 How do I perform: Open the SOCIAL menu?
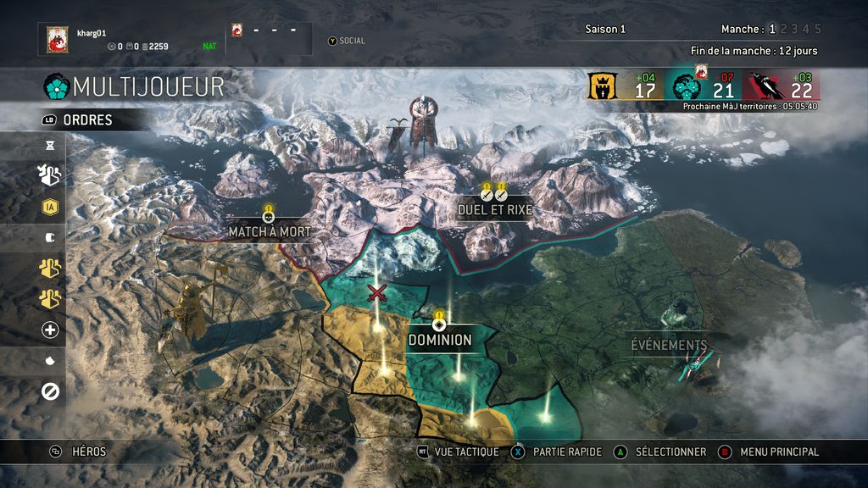point(347,41)
